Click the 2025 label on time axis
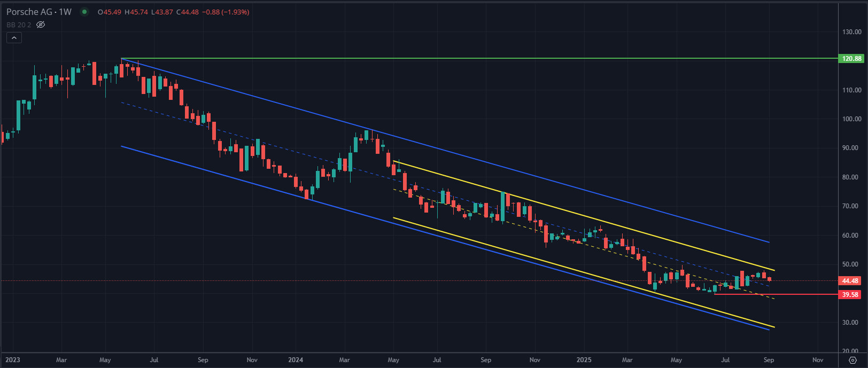This screenshot has width=868, height=368. (584, 360)
